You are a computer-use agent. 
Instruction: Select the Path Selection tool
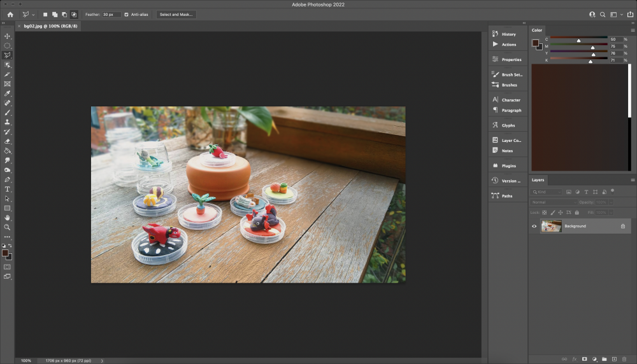point(7,199)
